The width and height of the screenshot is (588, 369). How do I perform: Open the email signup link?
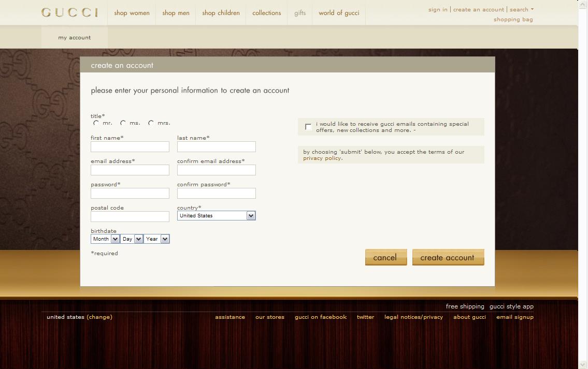click(515, 317)
